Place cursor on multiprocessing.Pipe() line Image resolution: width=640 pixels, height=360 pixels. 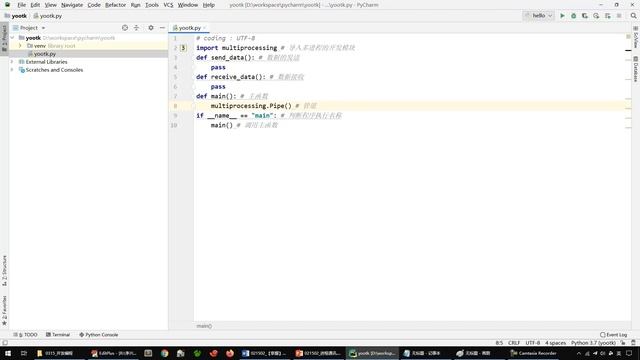coord(412,106)
